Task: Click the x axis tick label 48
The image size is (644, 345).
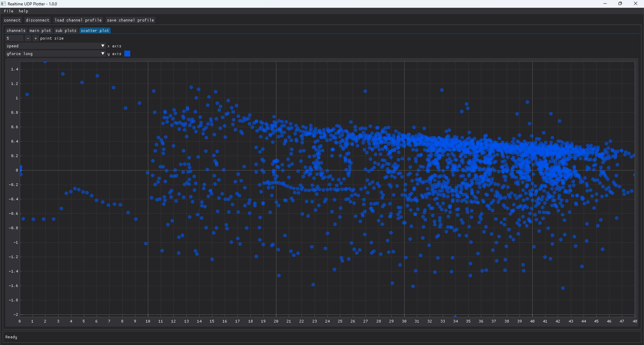Action: [x=635, y=321]
